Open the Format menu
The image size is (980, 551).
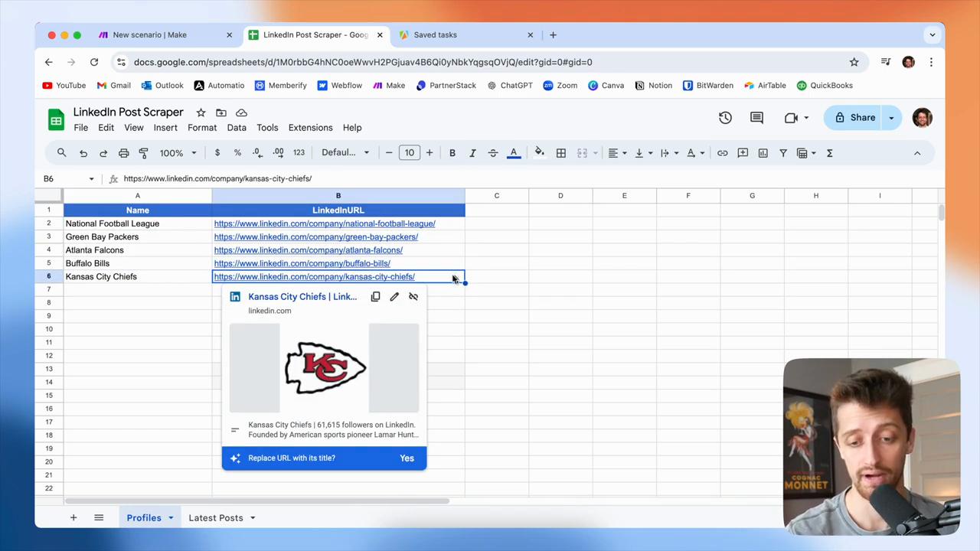click(x=202, y=128)
